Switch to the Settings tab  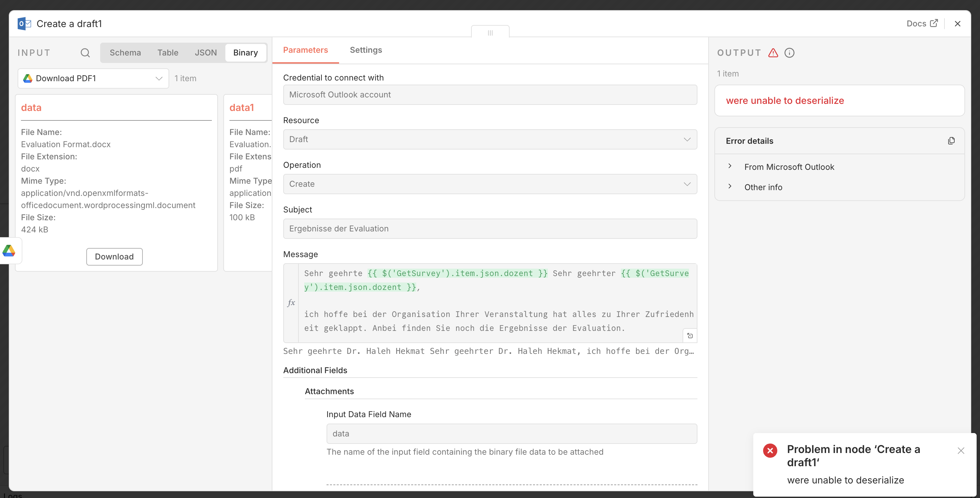(365, 50)
